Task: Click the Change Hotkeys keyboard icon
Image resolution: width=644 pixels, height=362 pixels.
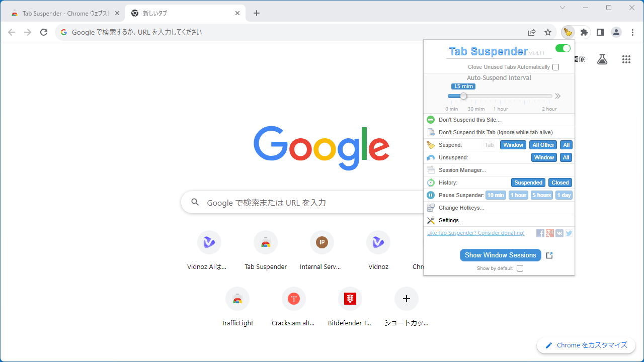Action: coord(431,208)
